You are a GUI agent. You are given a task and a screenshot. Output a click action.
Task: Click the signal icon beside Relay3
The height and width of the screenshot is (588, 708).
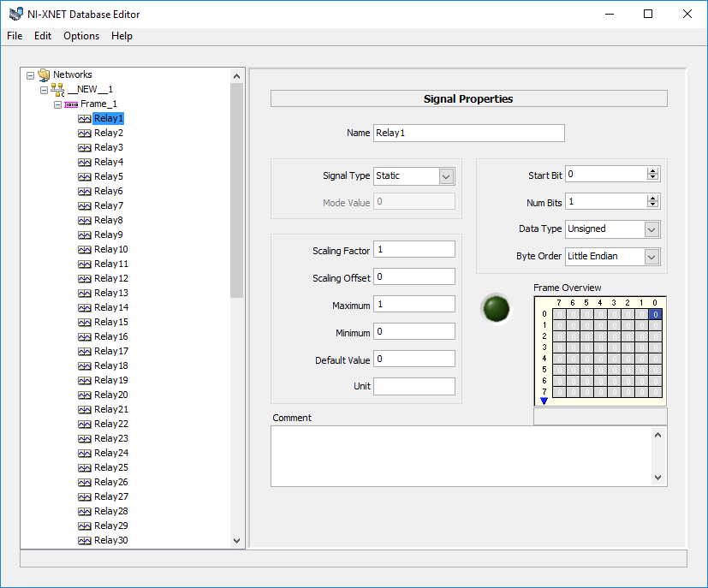[x=85, y=147]
